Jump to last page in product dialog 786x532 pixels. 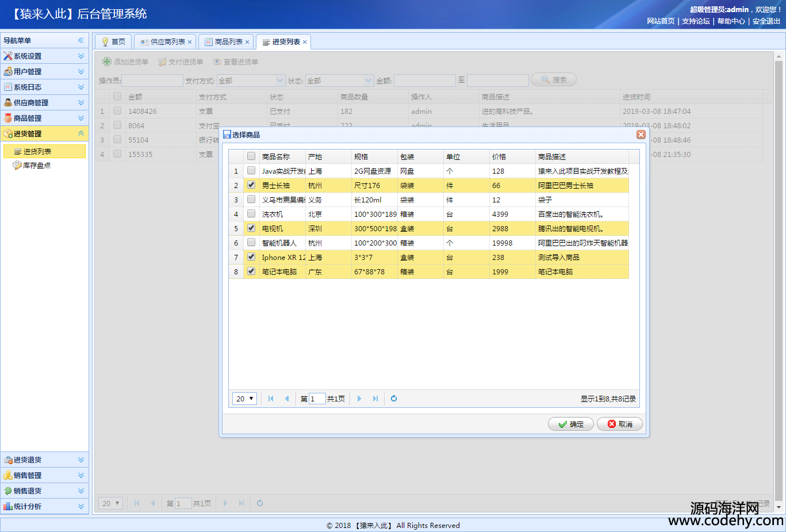tap(375, 399)
